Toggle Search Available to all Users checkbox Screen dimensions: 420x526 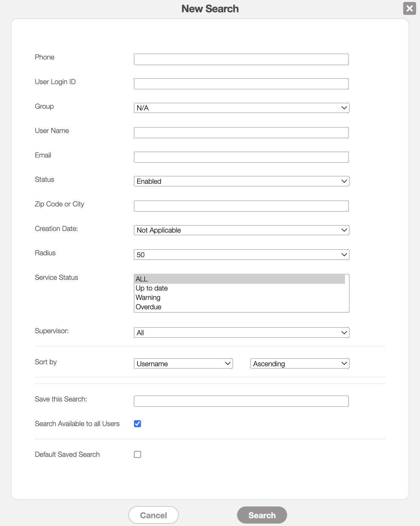pyautogui.click(x=138, y=424)
